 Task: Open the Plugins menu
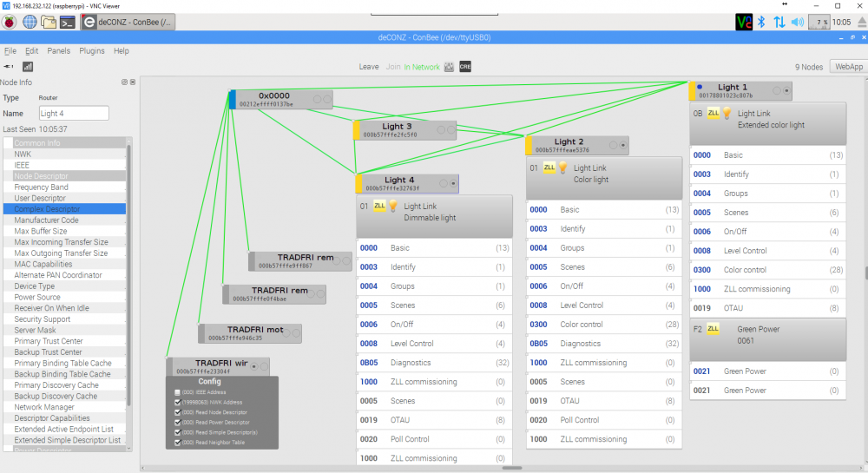(91, 51)
